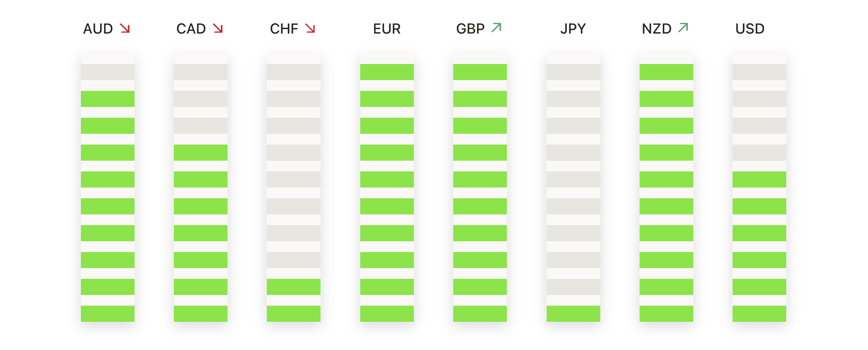The width and height of the screenshot is (868, 350).
Task: Open the CHF currency heading
Action: [x=284, y=29]
